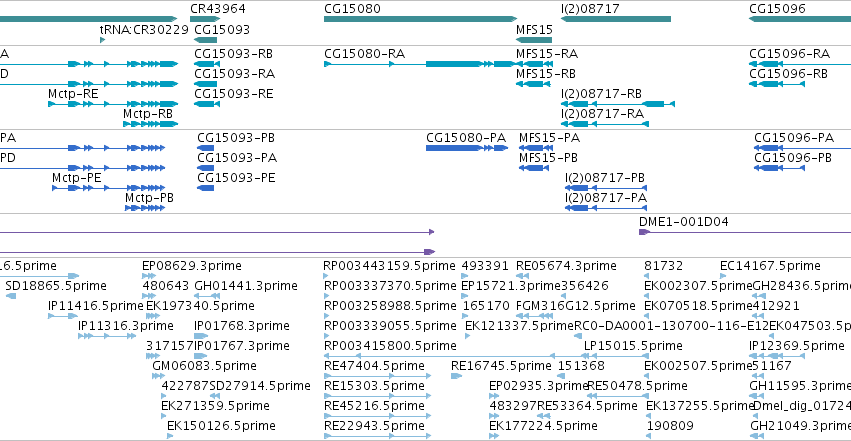
Task: Click RP003258988.5prime EST label
Action: coord(390,305)
